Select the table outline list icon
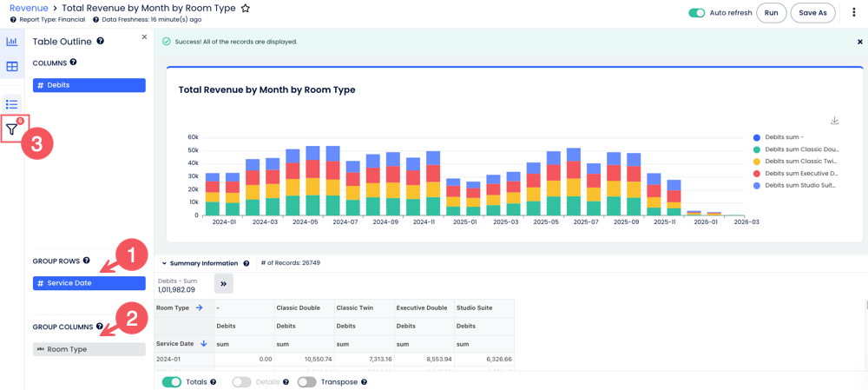The width and height of the screenshot is (868, 390). [11, 104]
